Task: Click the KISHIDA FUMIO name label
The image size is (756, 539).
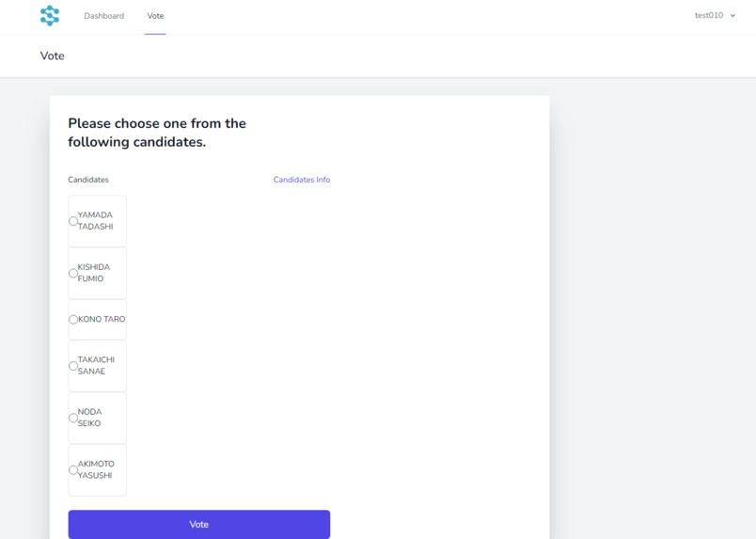Action: click(x=94, y=273)
